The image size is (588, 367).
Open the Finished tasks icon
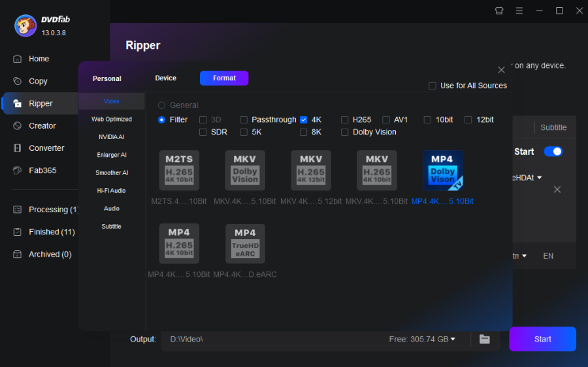(x=17, y=232)
